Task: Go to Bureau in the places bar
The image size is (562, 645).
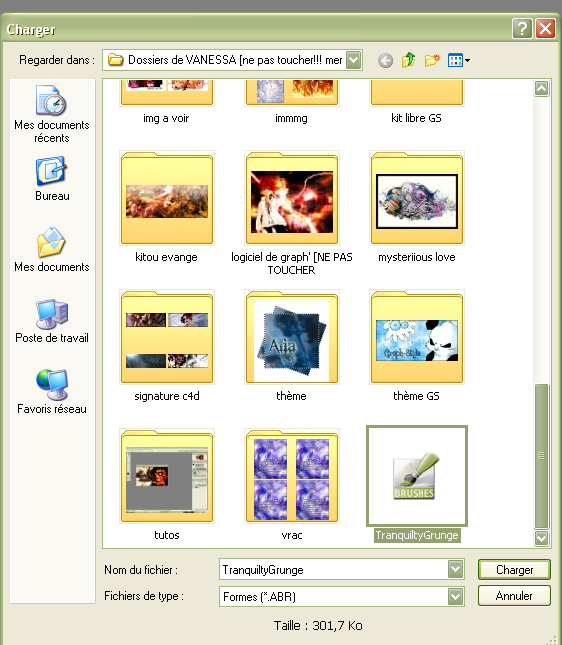Action: click(52, 179)
